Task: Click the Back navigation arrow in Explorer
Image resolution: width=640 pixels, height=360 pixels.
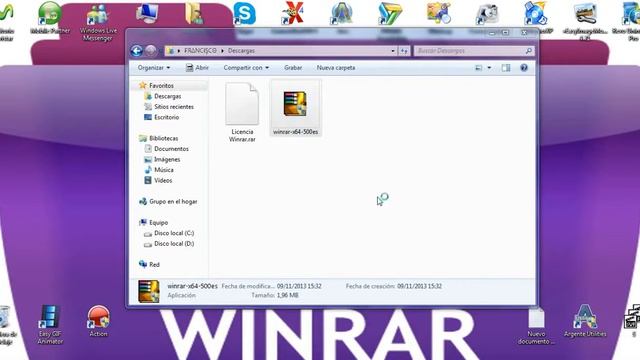Action: point(137,51)
